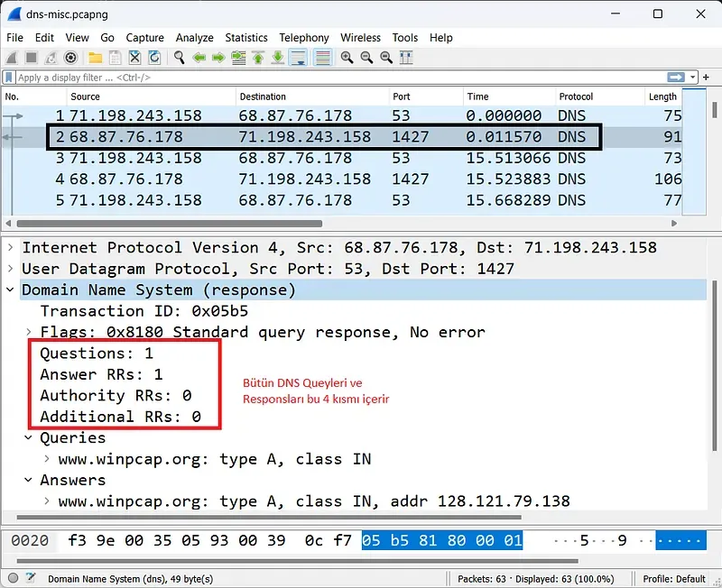Zoom in the main window text
722x588 pixels.
[347, 58]
